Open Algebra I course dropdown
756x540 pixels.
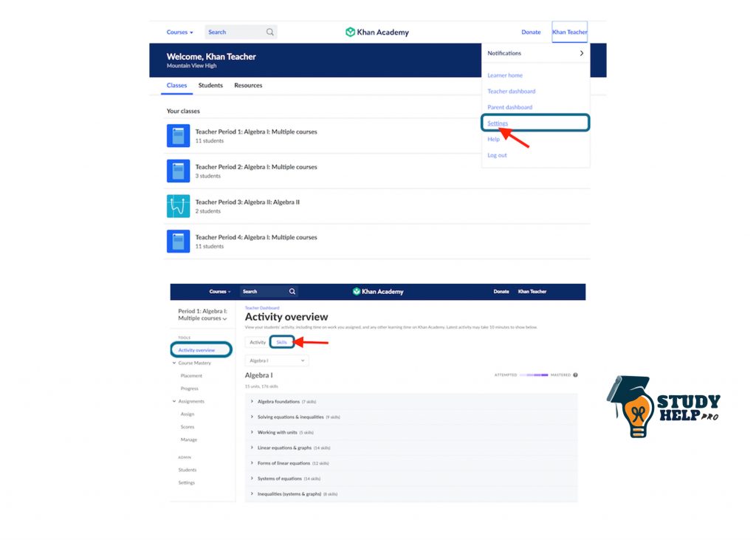pos(277,360)
